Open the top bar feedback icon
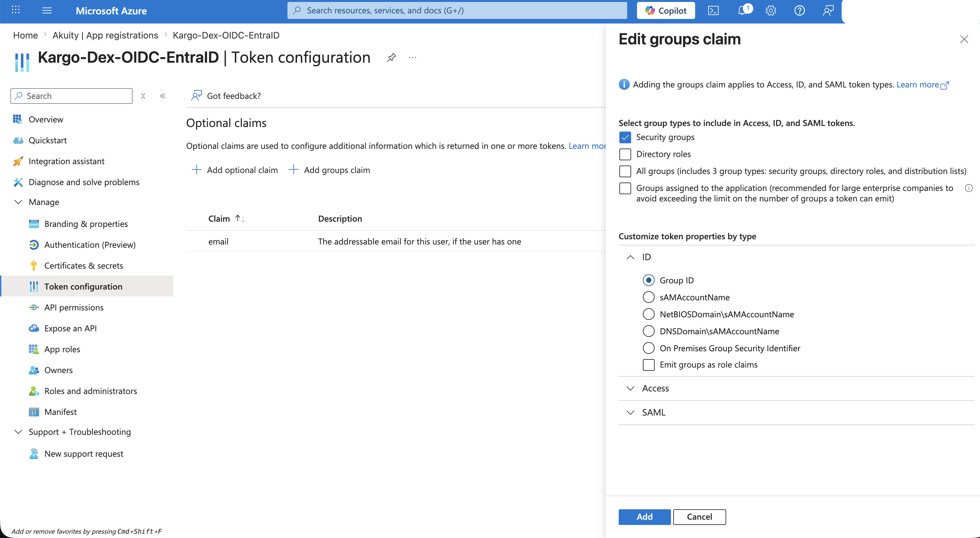This screenshot has width=980, height=538. point(828,11)
